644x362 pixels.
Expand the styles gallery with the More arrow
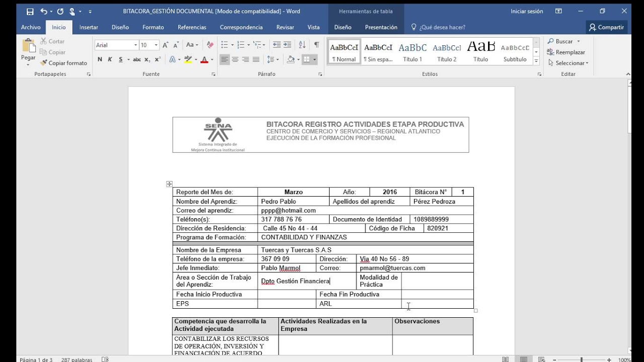(536, 61)
